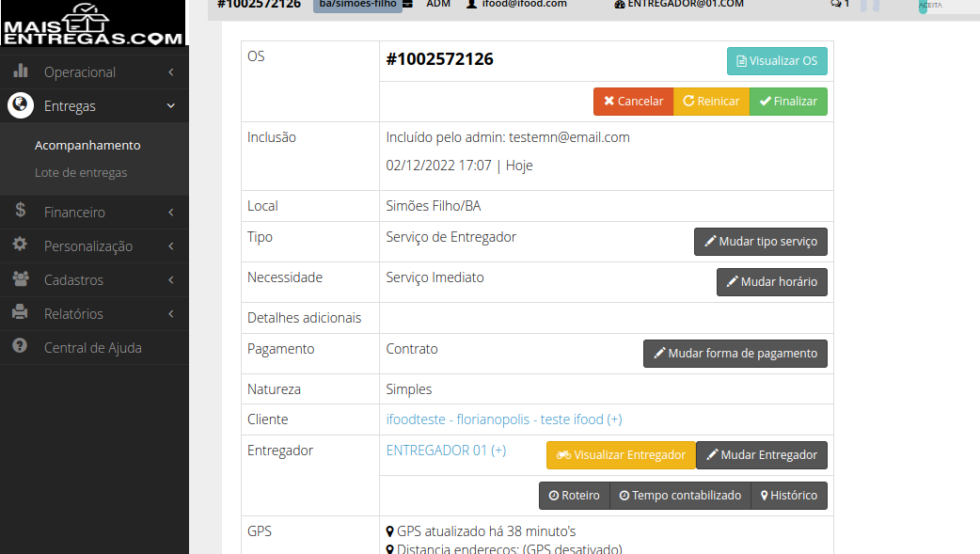Open the Personalização menu
Screen dimensions: 980x554
94,245
